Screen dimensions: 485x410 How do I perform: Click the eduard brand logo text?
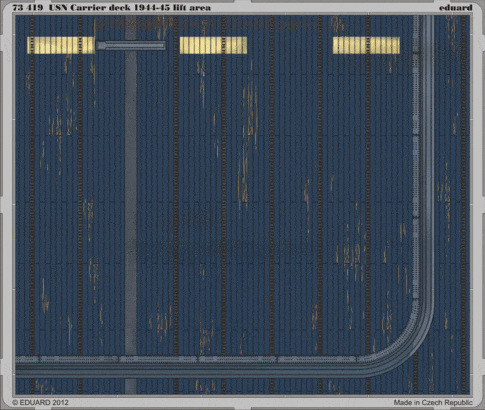tap(455, 8)
